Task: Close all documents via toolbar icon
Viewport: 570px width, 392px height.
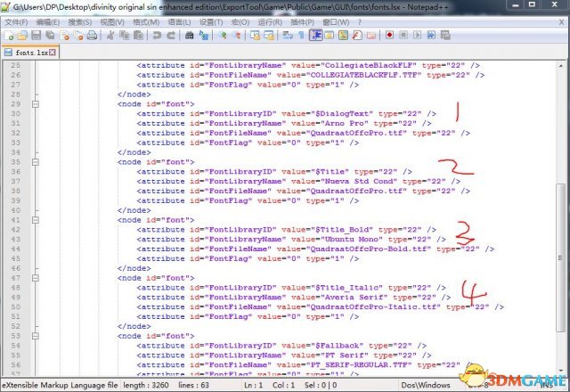Action: pos(78,36)
